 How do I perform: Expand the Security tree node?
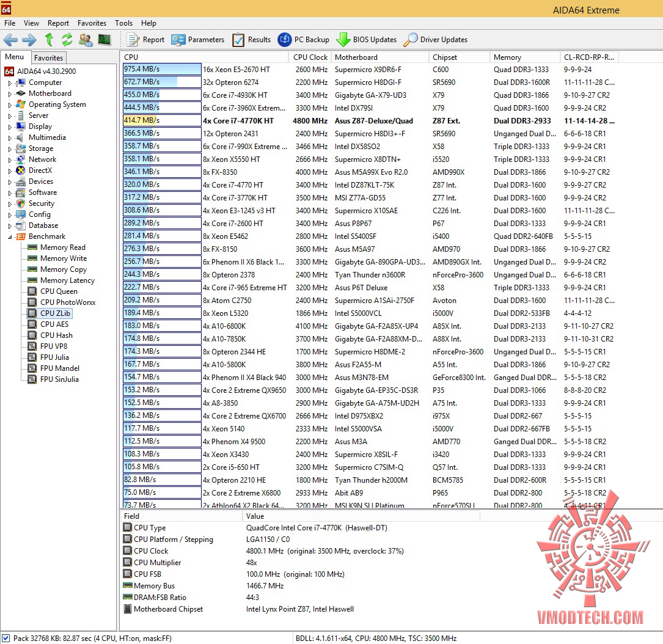[10, 204]
